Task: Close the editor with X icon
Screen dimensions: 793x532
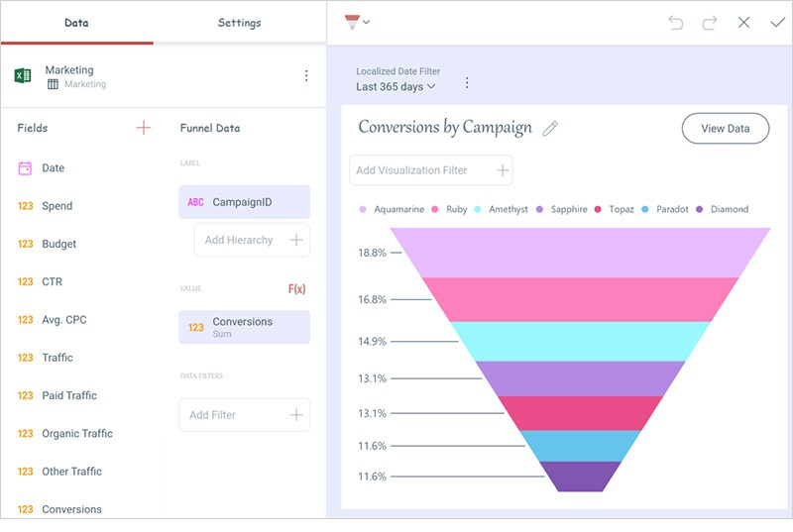Action: point(743,23)
